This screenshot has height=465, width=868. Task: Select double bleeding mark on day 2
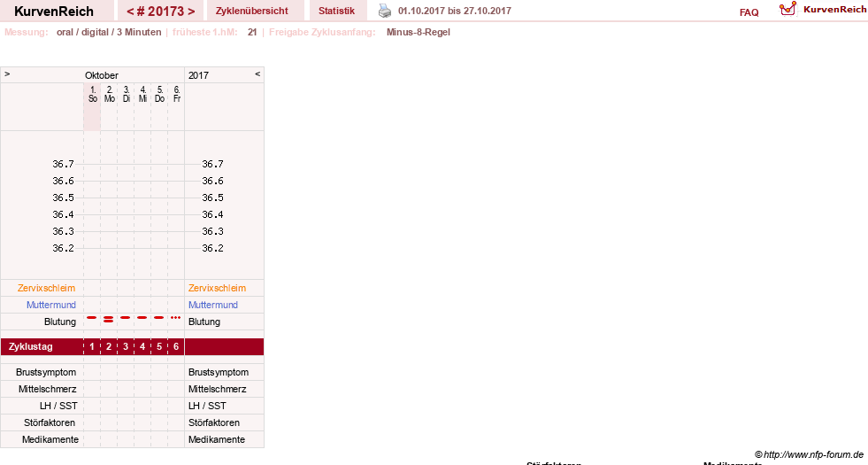tap(109, 319)
